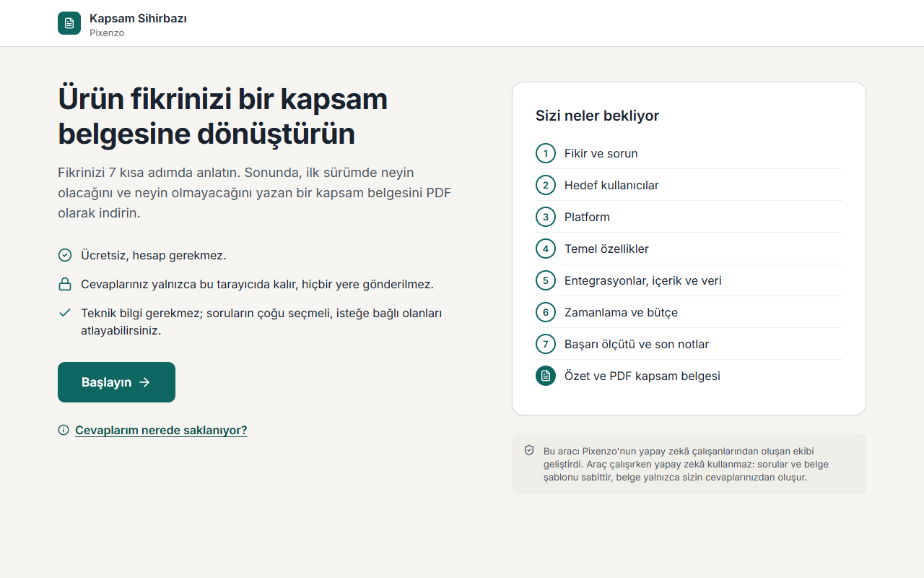Click "Entegrasyonlar, içerik ve veri" step text

point(643,280)
